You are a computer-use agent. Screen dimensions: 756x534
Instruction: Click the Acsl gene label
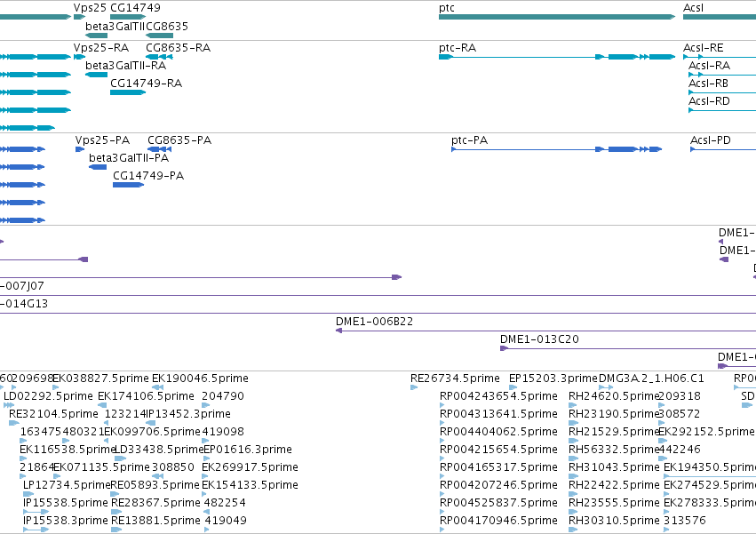click(x=693, y=8)
